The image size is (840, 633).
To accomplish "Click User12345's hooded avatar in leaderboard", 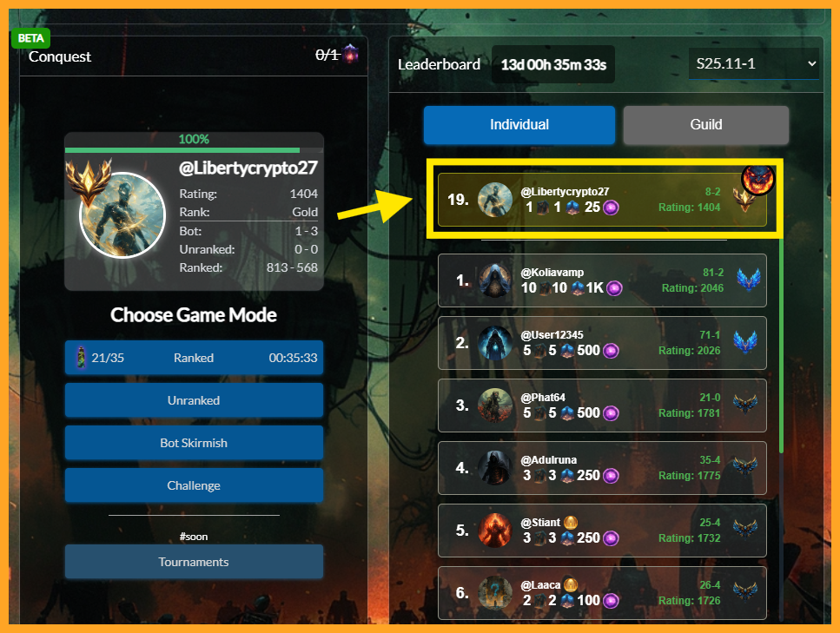I will tap(494, 343).
